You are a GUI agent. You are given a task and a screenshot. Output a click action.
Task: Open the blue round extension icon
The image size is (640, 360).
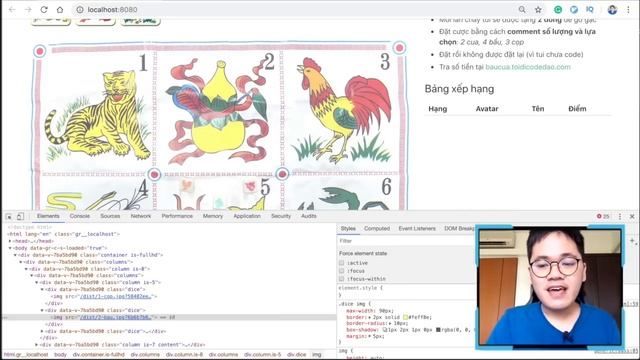pyautogui.click(x=574, y=9)
